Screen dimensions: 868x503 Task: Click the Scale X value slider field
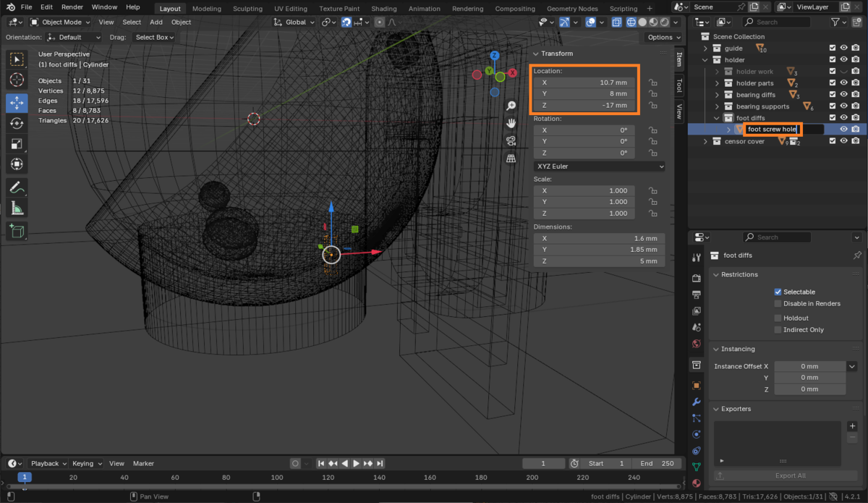click(x=585, y=190)
